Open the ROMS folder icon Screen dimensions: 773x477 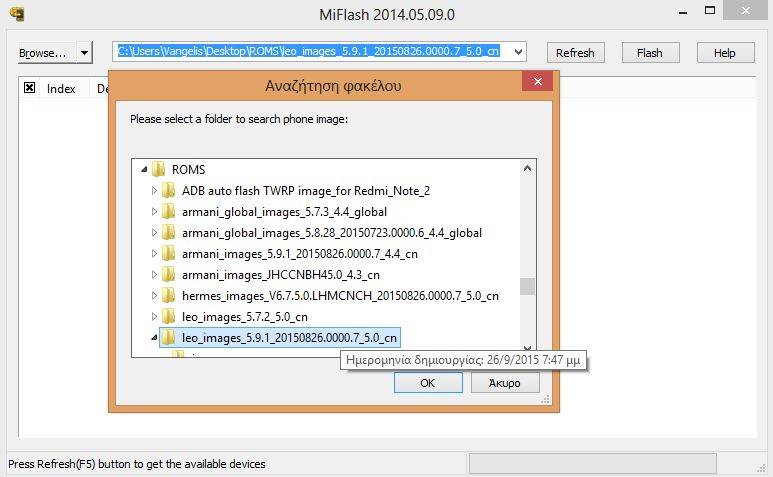(158, 170)
